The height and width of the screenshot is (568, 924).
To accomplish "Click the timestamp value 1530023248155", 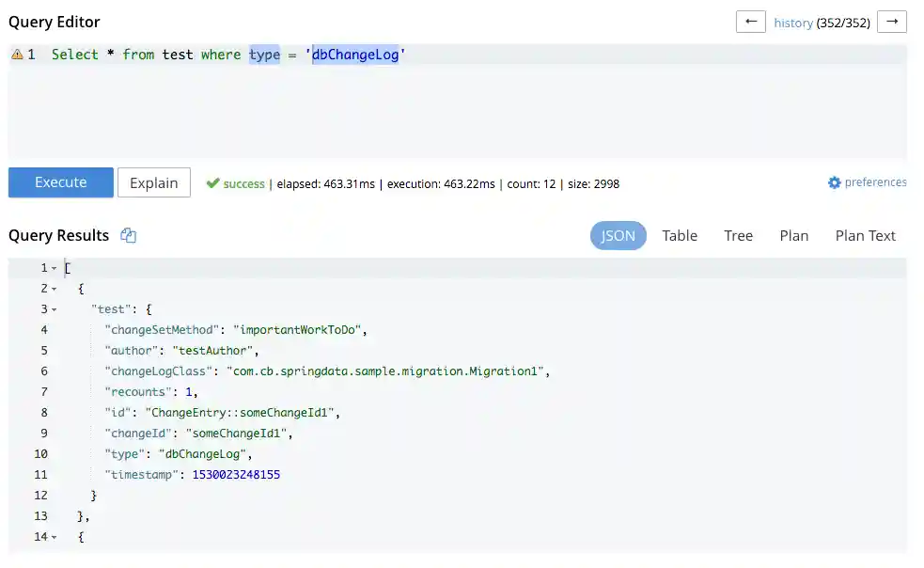I will pos(236,475).
